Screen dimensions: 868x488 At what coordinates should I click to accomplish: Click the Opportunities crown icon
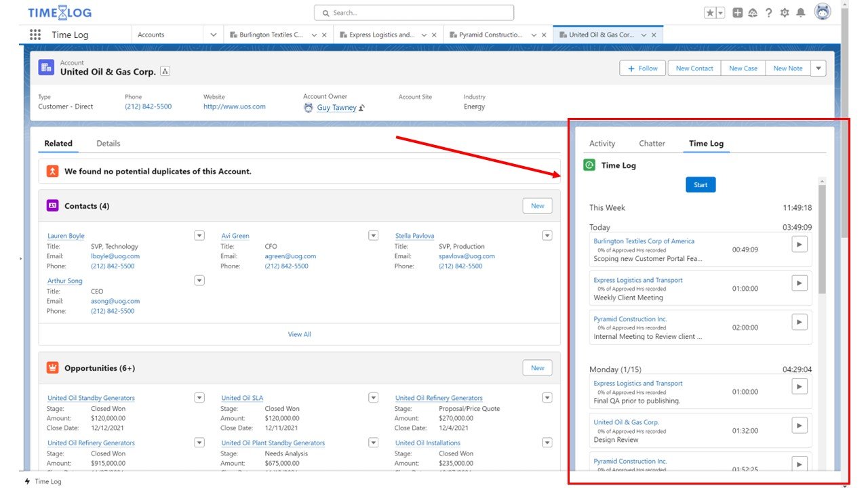pos(52,368)
